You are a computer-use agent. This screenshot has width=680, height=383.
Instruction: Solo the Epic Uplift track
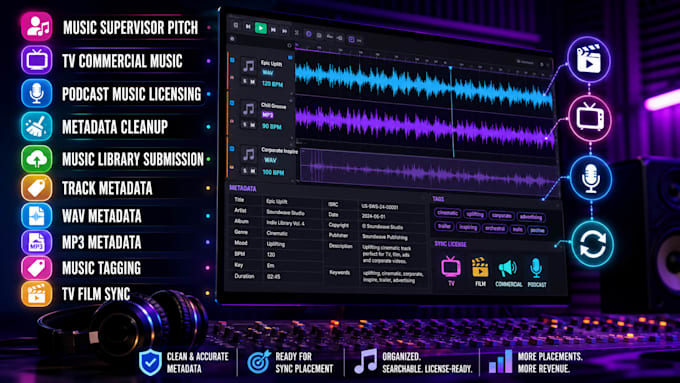point(245,81)
